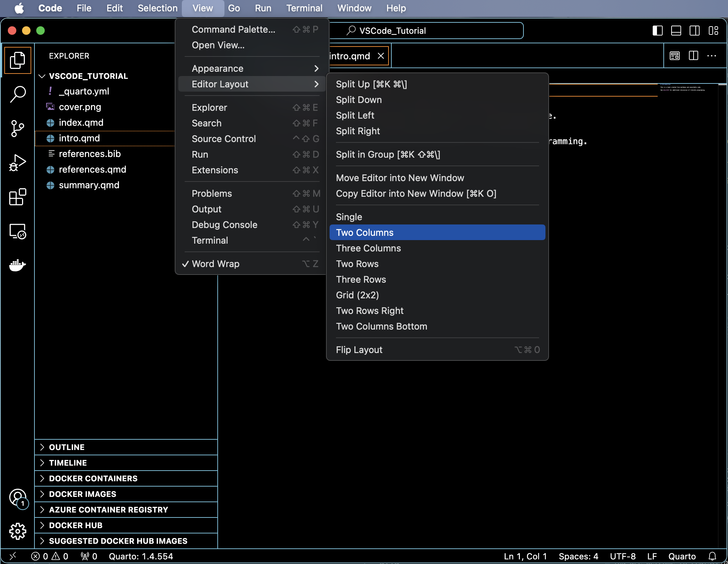Screen dimensions: 728x564
Task: Open Run and Debug icon in activity bar
Action: (17, 163)
